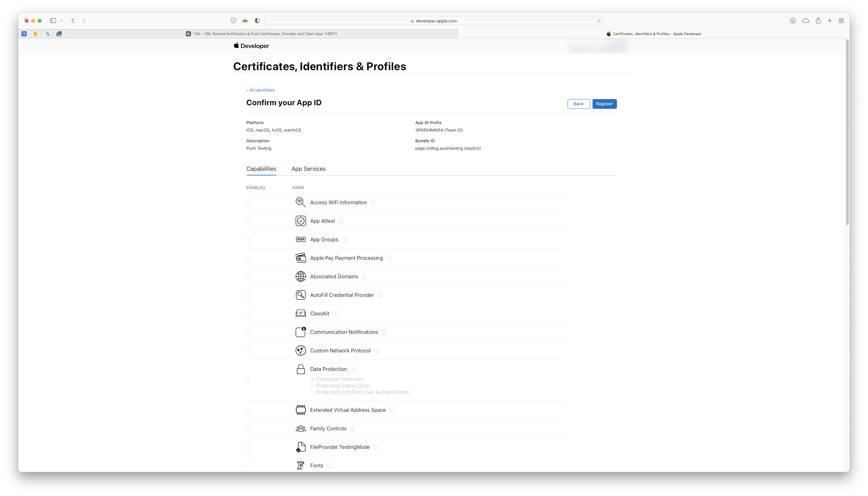Image resolution: width=868 pixels, height=496 pixels.
Task: Open sidebar options dropdown chevron
Action: (62, 21)
